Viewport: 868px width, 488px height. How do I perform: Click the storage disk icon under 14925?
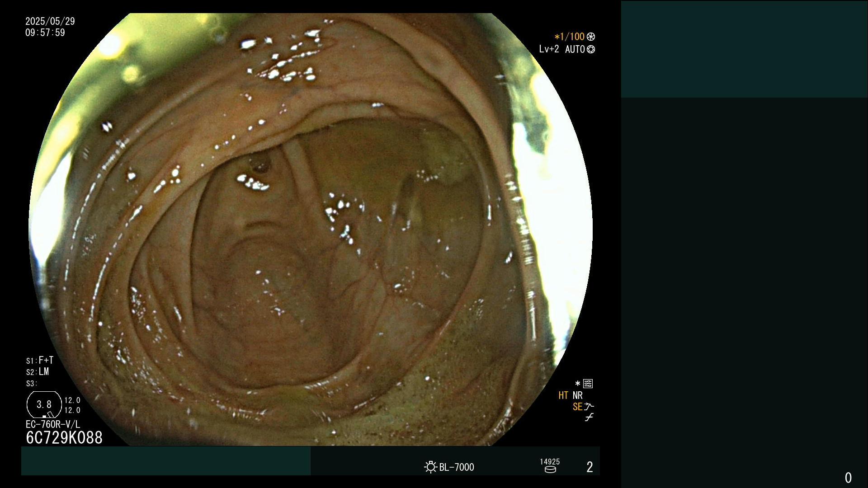(x=550, y=469)
